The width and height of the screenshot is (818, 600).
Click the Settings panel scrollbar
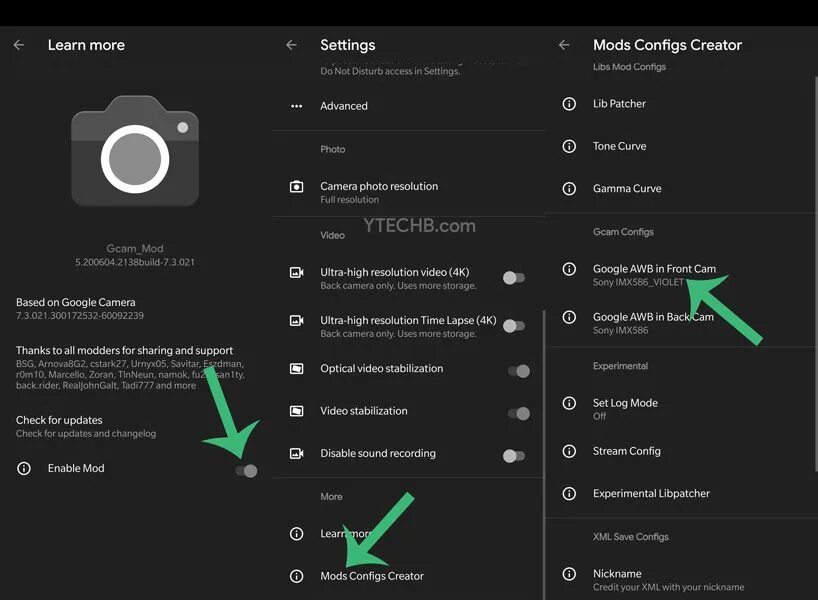[x=544, y=454]
